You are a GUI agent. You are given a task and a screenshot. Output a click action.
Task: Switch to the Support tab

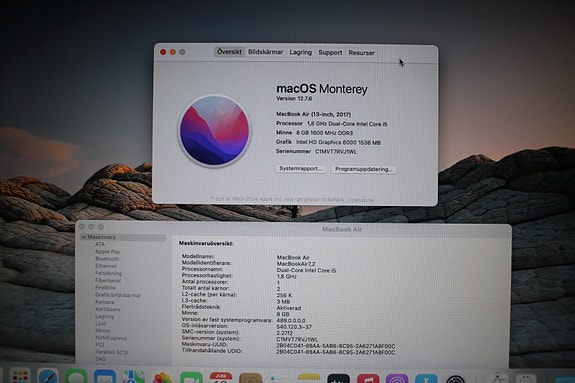pyautogui.click(x=330, y=53)
